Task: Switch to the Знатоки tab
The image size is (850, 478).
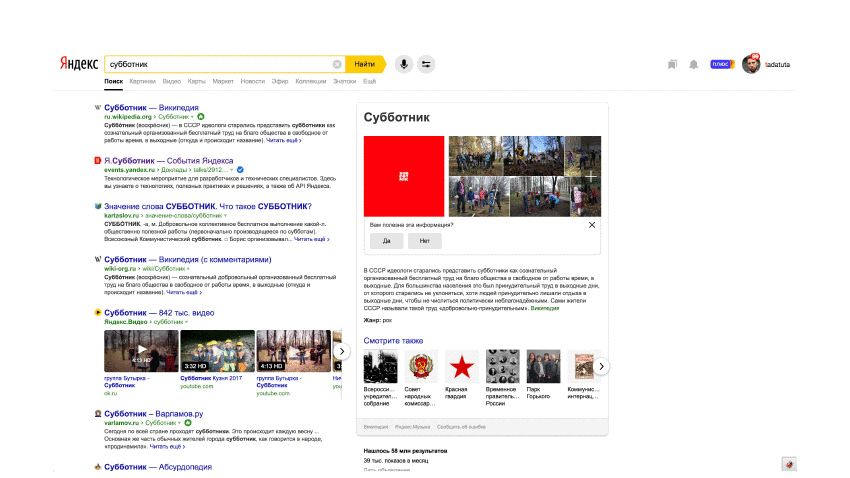Action: [344, 81]
